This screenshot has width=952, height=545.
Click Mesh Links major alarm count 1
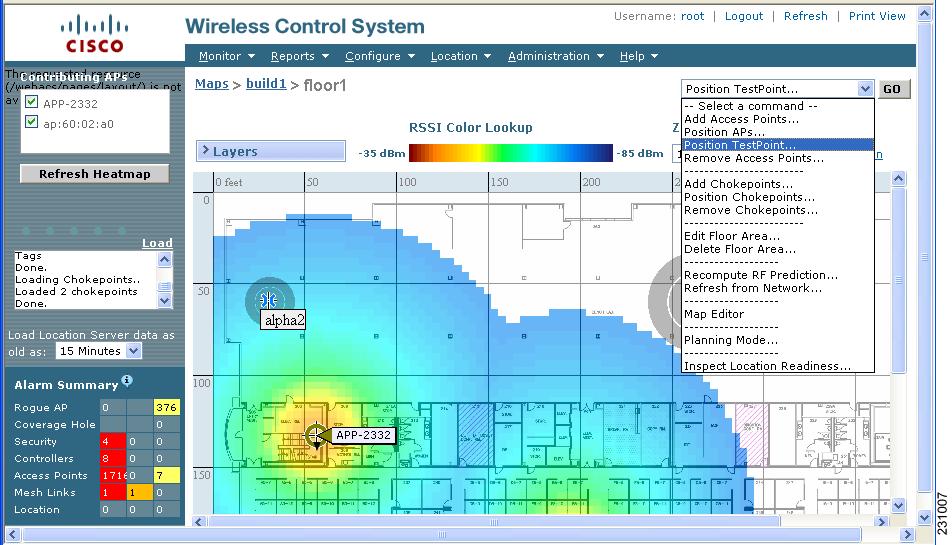click(140, 492)
